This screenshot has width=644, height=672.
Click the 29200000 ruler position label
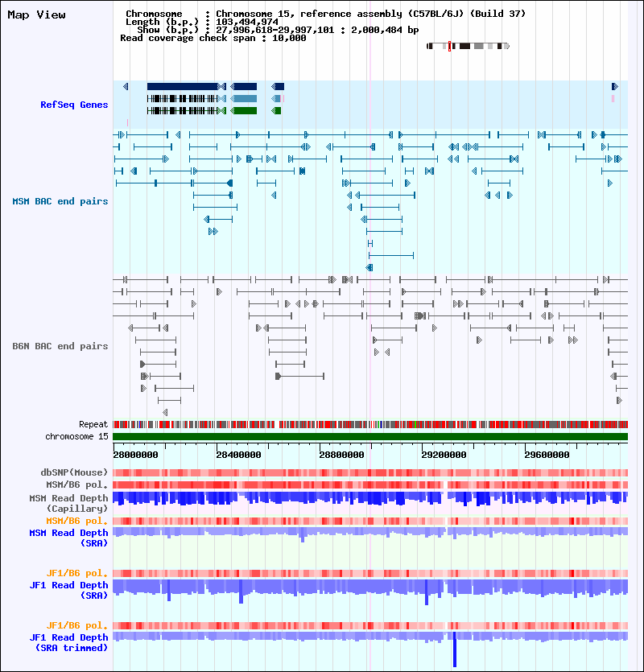point(444,455)
